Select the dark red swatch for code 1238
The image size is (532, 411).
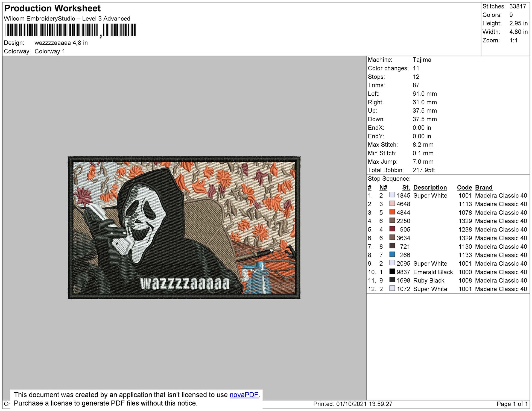[x=392, y=229]
